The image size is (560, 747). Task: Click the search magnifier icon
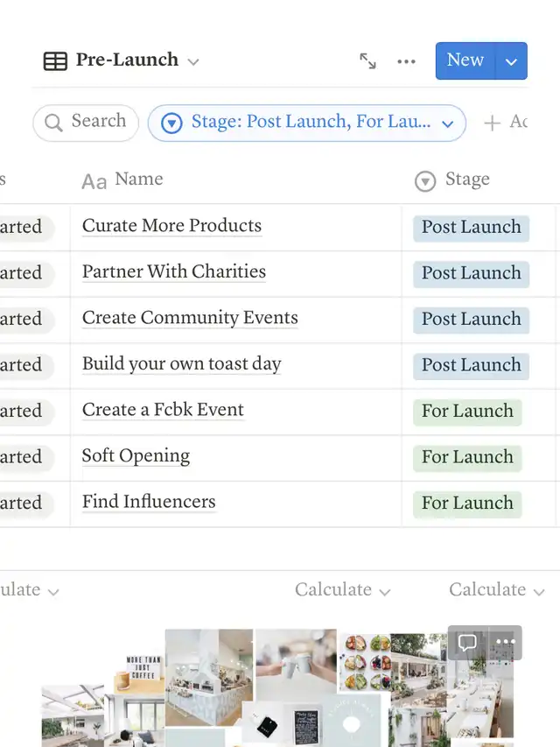coord(53,123)
